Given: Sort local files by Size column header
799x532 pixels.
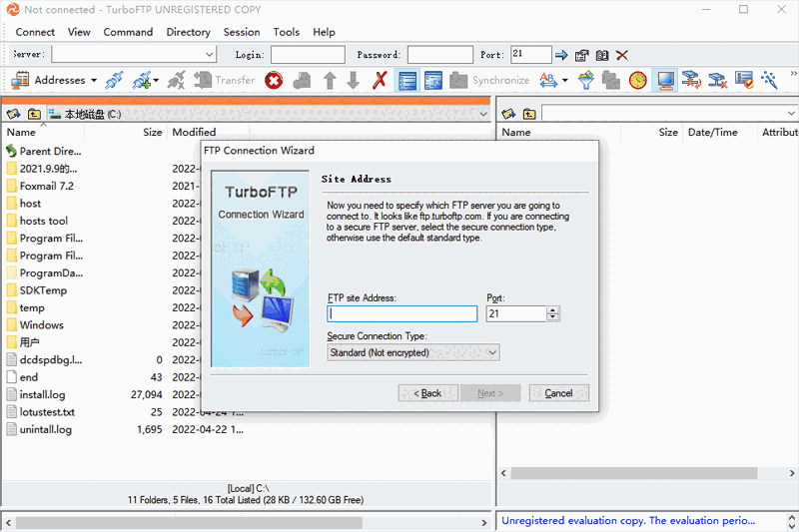Looking at the screenshot, I should (126, 133).
